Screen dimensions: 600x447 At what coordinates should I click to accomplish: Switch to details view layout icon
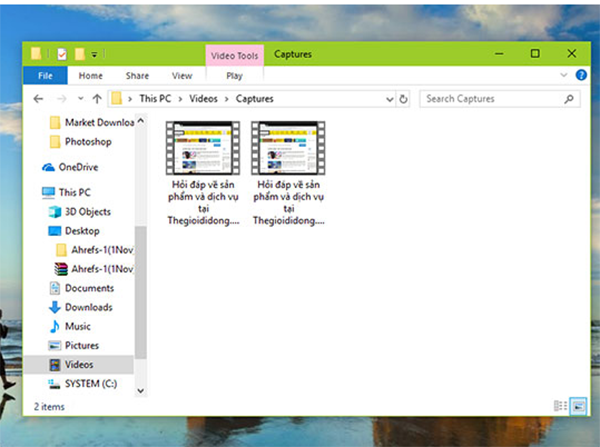560,405
